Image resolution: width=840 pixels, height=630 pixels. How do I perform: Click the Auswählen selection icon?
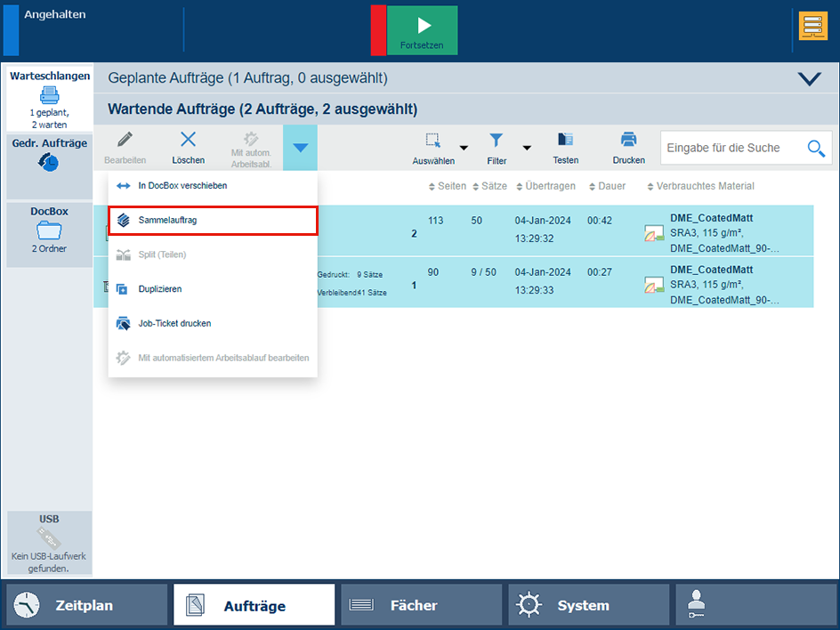[x=432, y=141]
